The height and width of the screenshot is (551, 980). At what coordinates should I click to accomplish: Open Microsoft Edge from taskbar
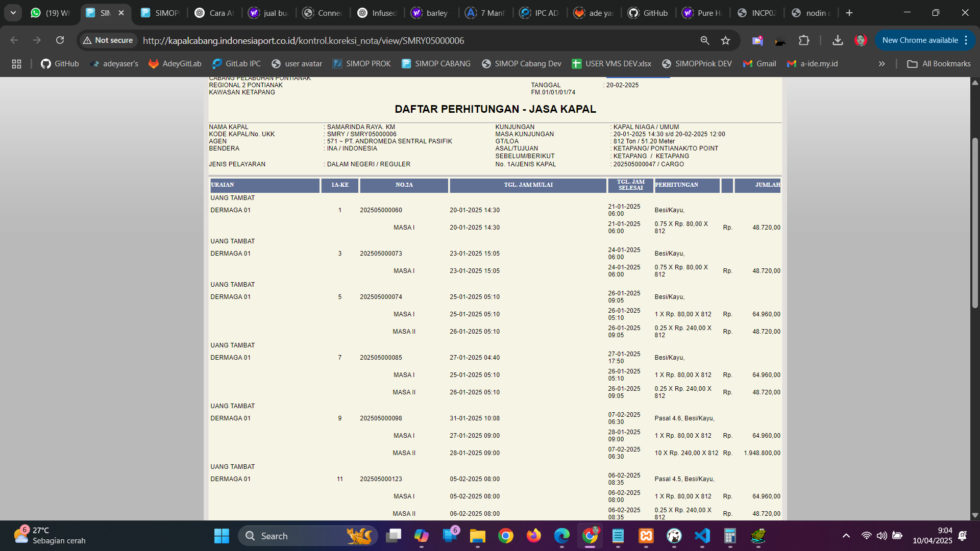(562, 536)
